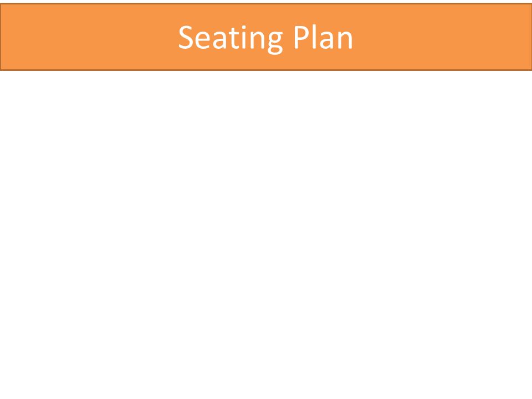Click the blank white area below banner
The width and height of the screenshot is (532, 399).
266,234
